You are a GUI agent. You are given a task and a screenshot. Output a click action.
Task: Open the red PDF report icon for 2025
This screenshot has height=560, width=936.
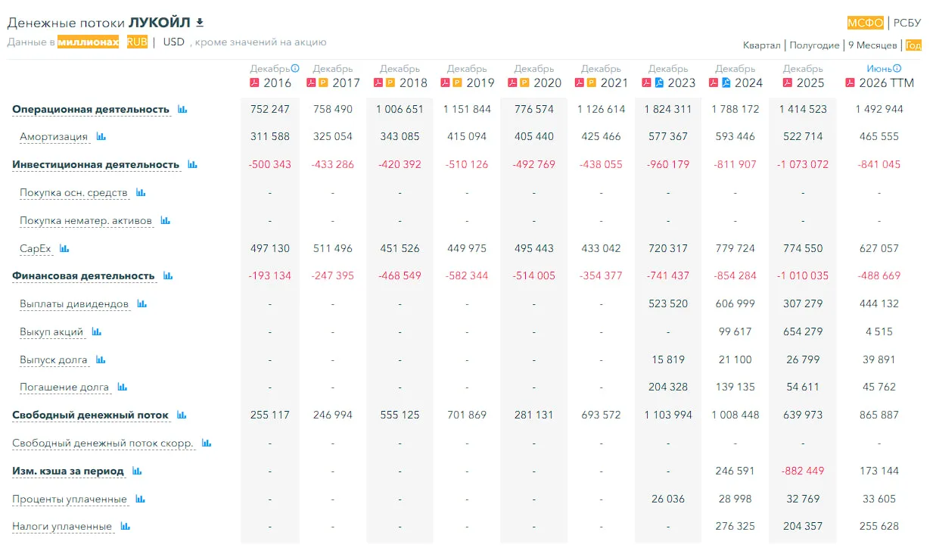click(x=788, y=82)
